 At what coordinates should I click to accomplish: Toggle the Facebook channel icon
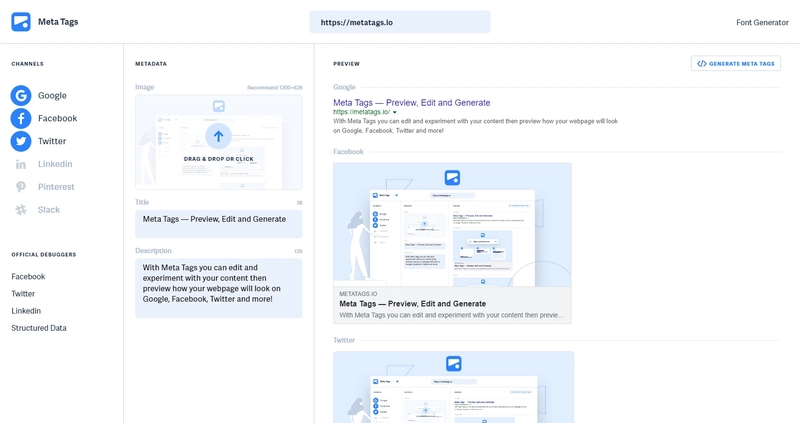(21, 118)
